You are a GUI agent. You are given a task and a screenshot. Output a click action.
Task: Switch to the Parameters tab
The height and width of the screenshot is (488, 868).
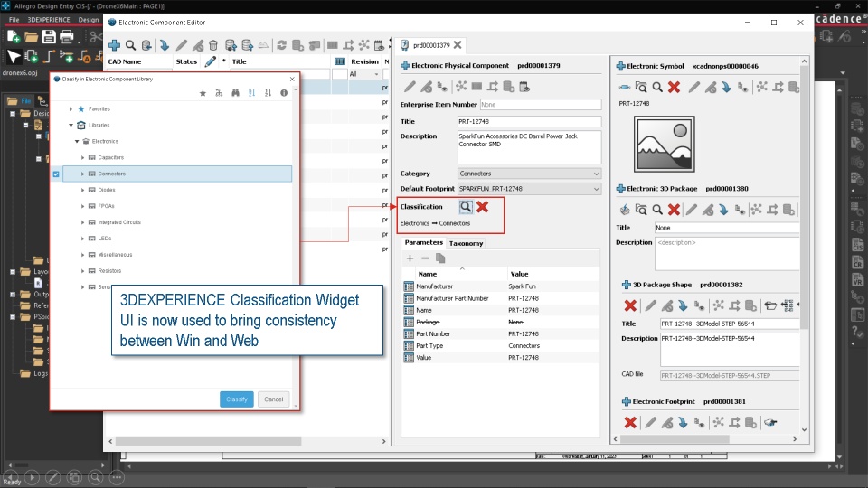click(x=423, y=243)
